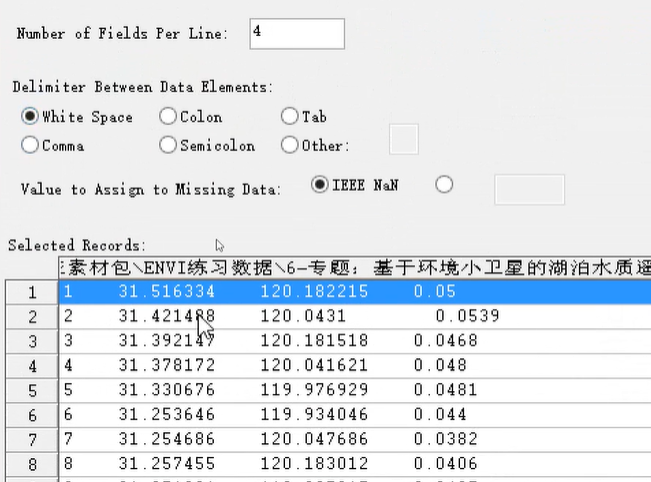
Task: Select row header 4 in records table
Action: coord(32,366)
